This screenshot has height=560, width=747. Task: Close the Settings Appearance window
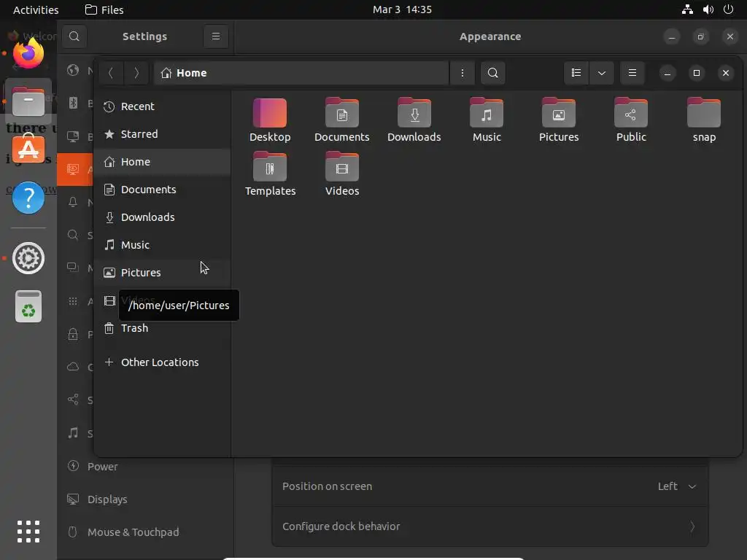click(729, 36)
